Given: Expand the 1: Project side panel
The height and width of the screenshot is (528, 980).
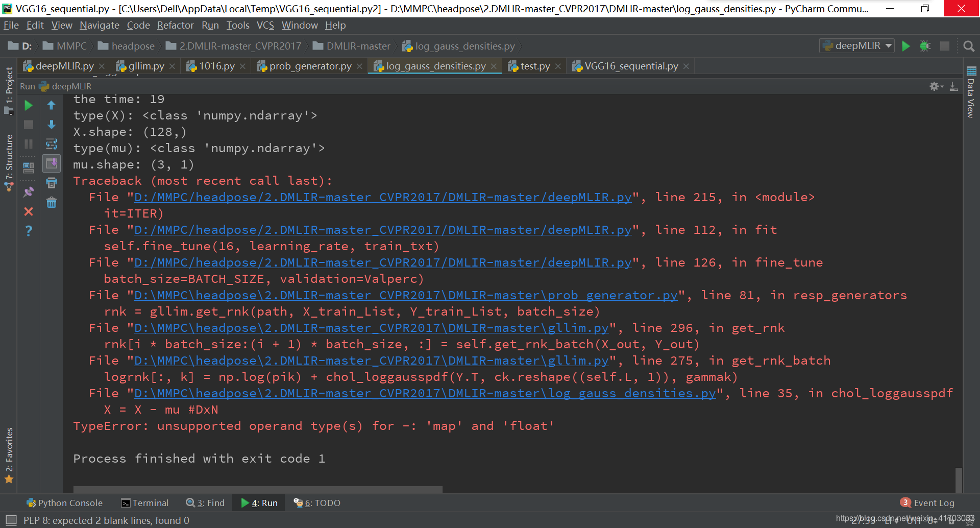Looking at the screenshot, I should point(9,90).
